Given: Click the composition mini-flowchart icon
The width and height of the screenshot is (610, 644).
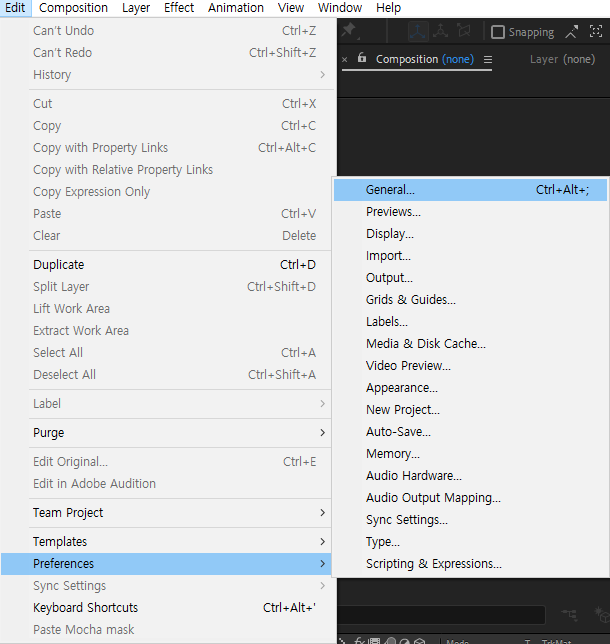Looking at the screenshot, I should [570, 614].
